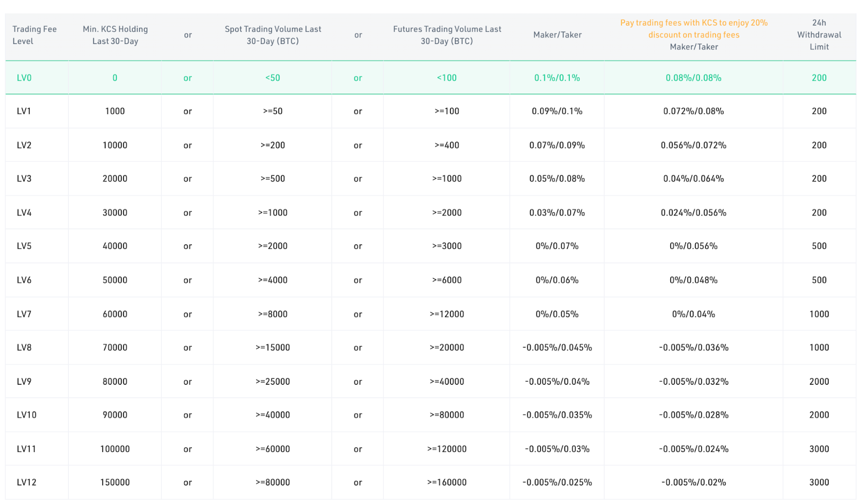The width and height of the screenshot is (860, 504).
Task: Click the LV11 futures volume >=120000 cell
Action: coord(447,449)
